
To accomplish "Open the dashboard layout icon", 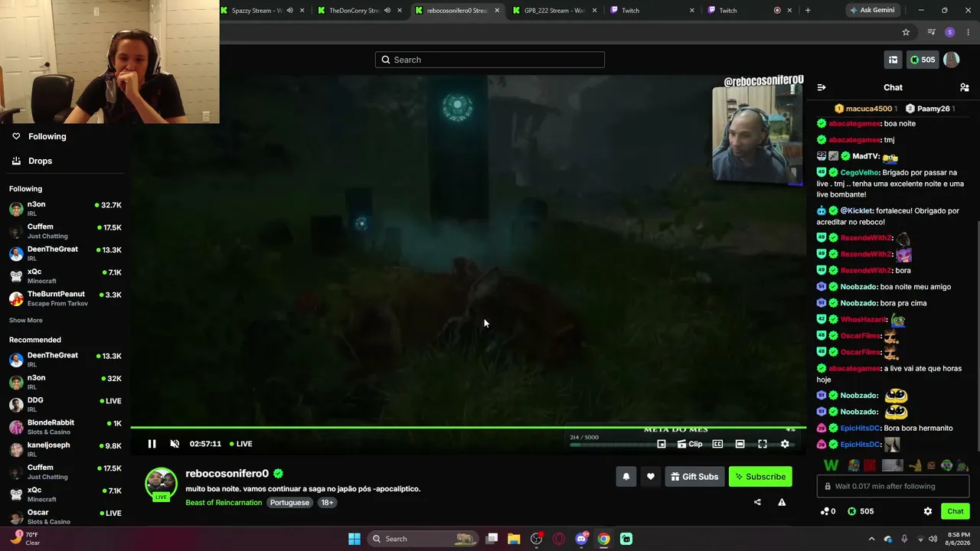I will [x=893, y=60].
